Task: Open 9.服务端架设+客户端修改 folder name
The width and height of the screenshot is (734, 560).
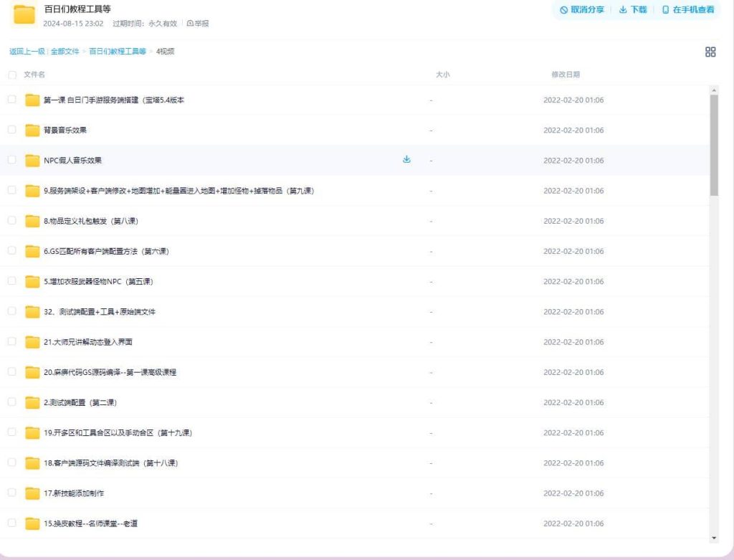Action: pyautogui.click(x=178, y=191)
